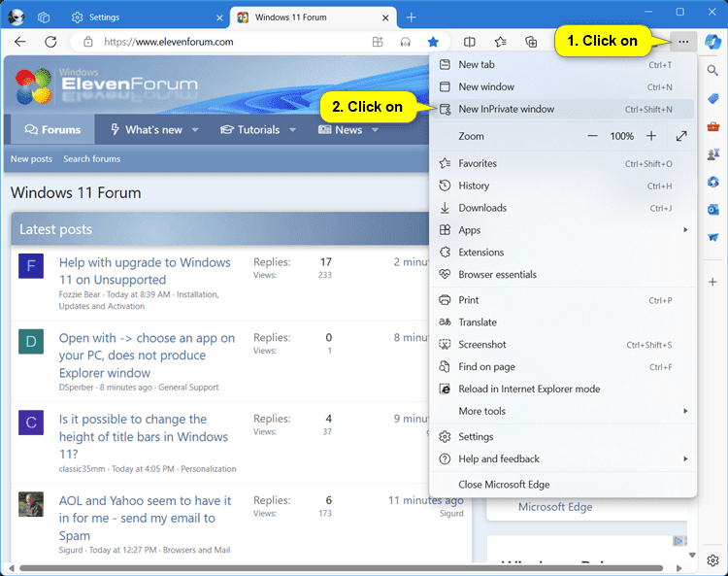Click the split screen icon
Image resolution: width=728 pixels, height=576 pixels.
pos(470,43)
